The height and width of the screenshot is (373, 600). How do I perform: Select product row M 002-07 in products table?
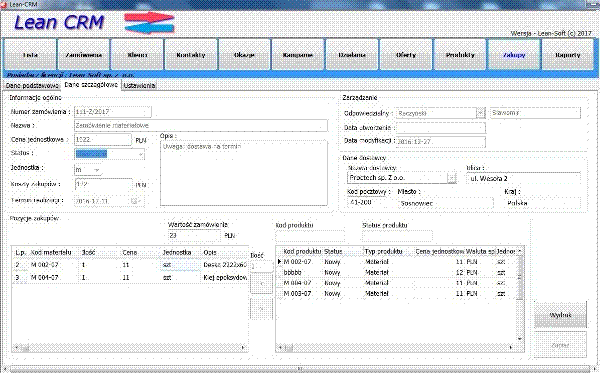(x=397, y=262)
